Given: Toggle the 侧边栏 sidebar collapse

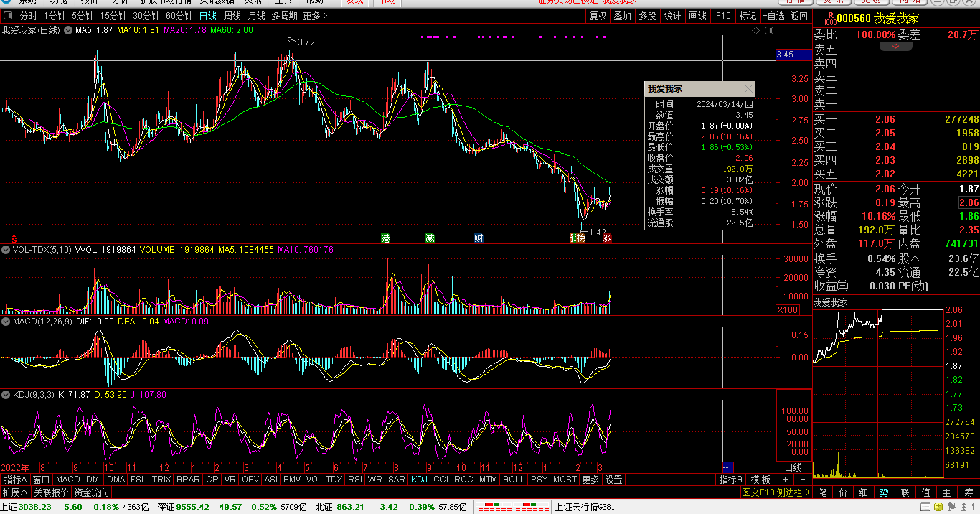Looking at the screenshot, I should click(x=793, y=492).
